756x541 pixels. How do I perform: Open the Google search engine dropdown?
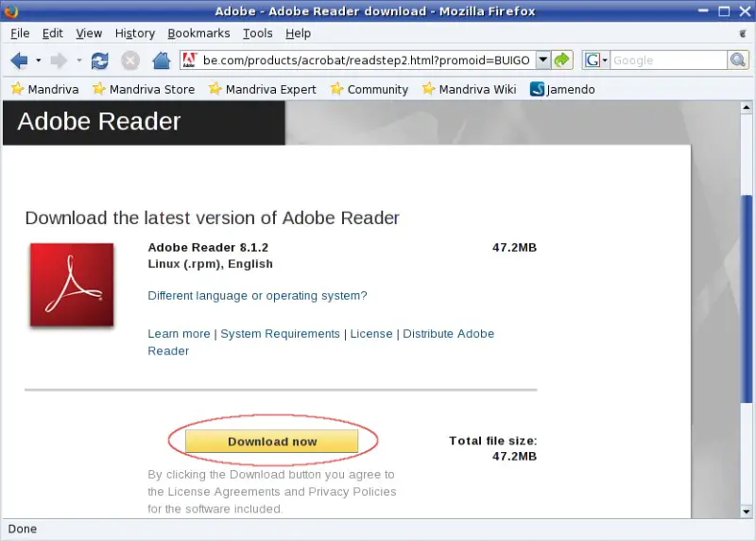[x=595, y=61]
